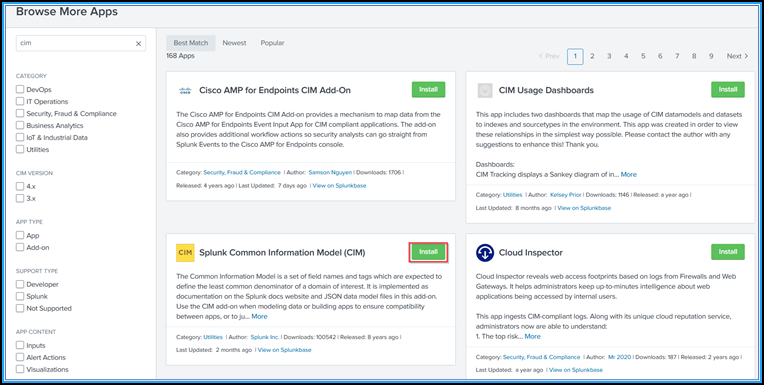Click the search field containing cim
Viewport: 764px width, 385px height.
(81, 43)
